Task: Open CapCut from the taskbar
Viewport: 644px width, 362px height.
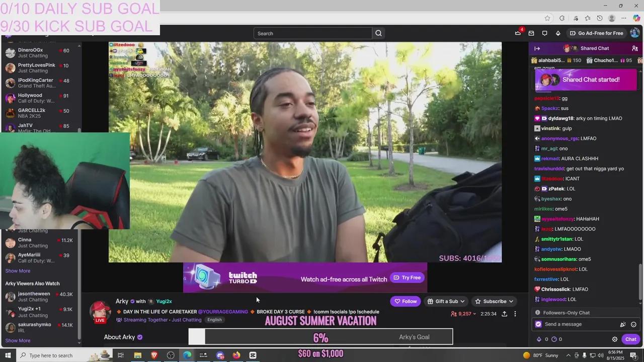Action: 253,355
